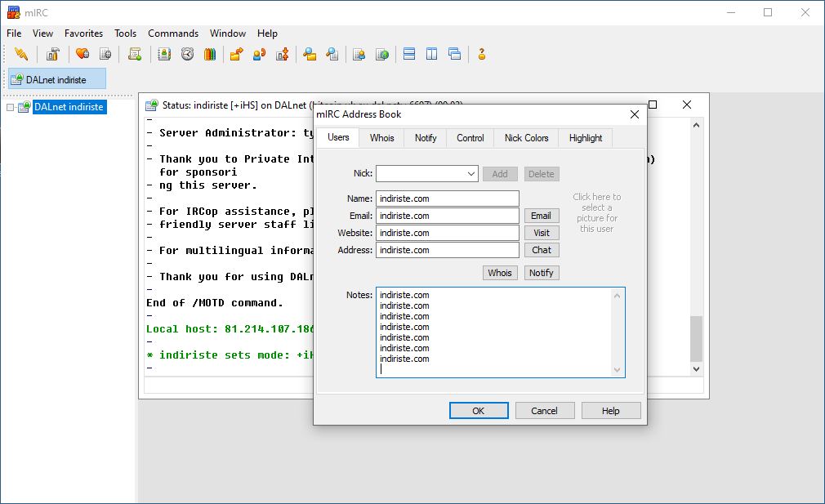Open the URLs list toolbar icon

tap(382, 54)
